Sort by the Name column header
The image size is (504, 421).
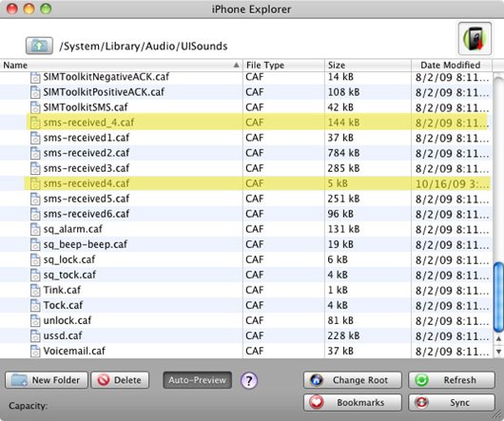[121, 66]
